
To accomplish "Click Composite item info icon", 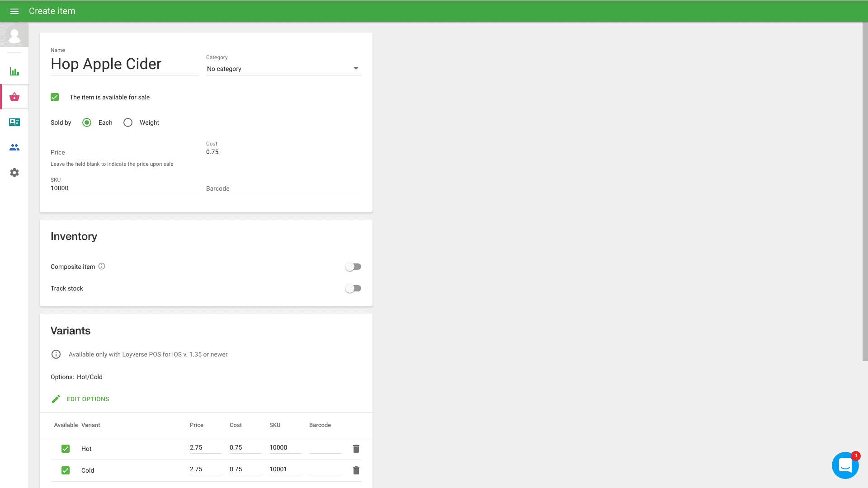I will tap(102, 266).
